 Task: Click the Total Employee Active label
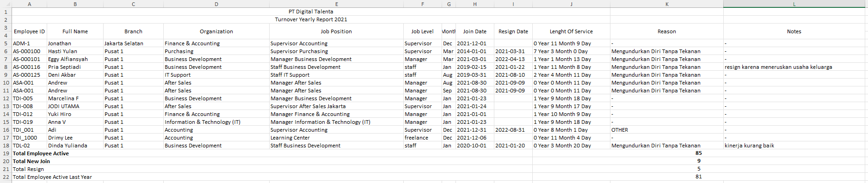pos(41,153)
